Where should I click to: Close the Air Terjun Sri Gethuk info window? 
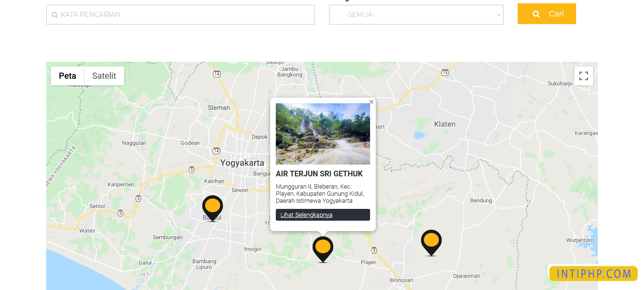pos(371,102)
